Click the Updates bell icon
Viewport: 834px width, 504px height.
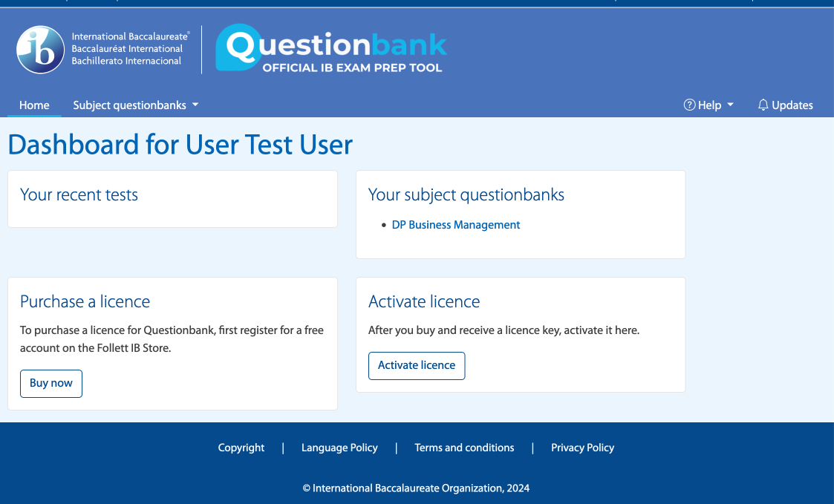click(763, 105)
